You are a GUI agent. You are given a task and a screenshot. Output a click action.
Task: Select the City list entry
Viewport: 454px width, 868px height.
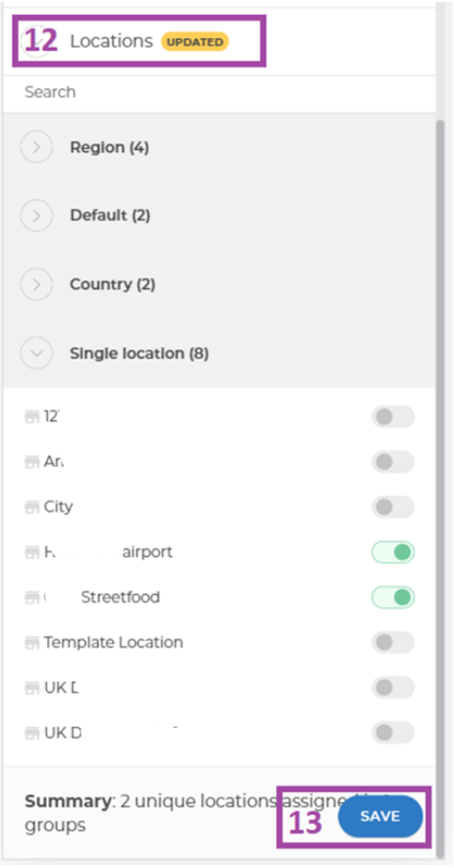point(58,507)
